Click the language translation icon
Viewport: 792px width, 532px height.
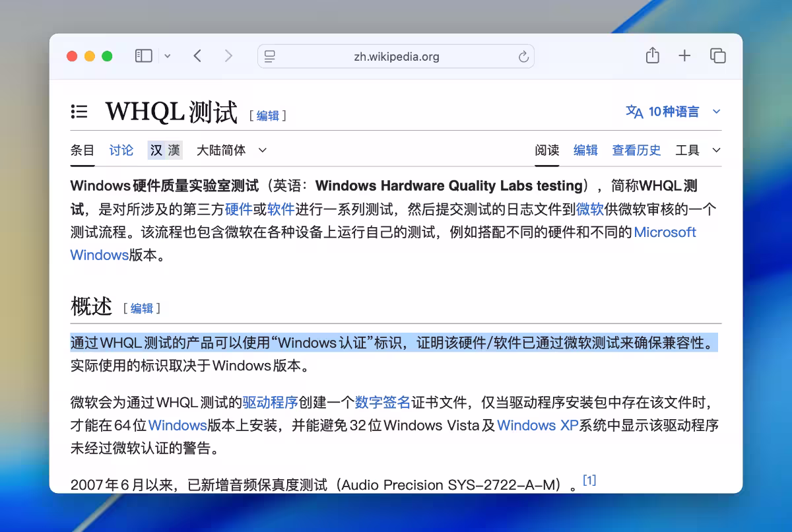[x=634, y=112]
